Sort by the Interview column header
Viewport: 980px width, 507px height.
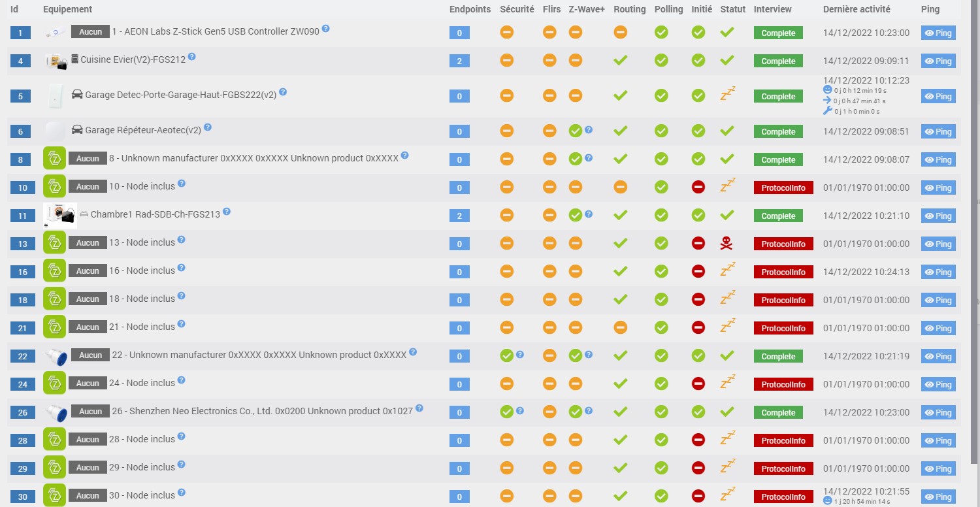tap(772, 9)
